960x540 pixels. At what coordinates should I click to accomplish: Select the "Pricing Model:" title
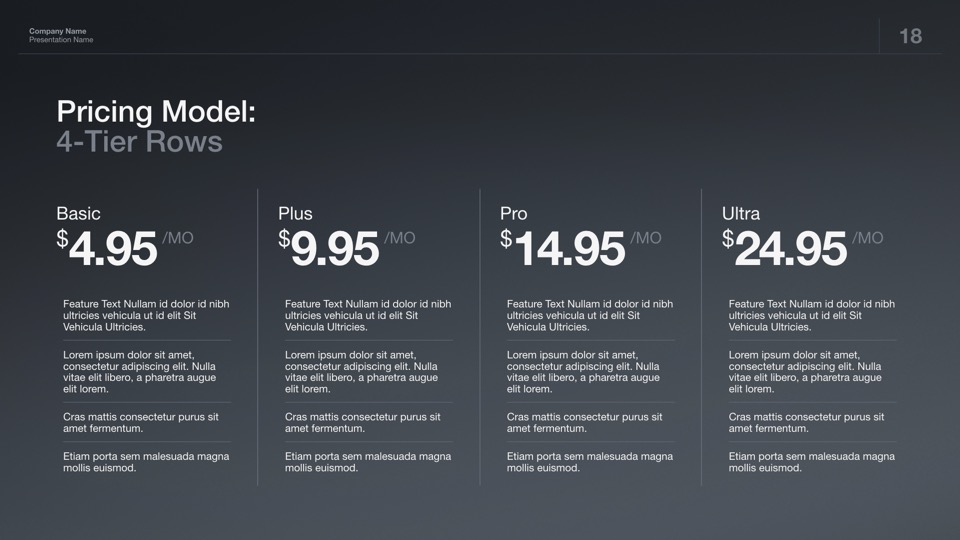pyautogui.click(x=156, y=111)
